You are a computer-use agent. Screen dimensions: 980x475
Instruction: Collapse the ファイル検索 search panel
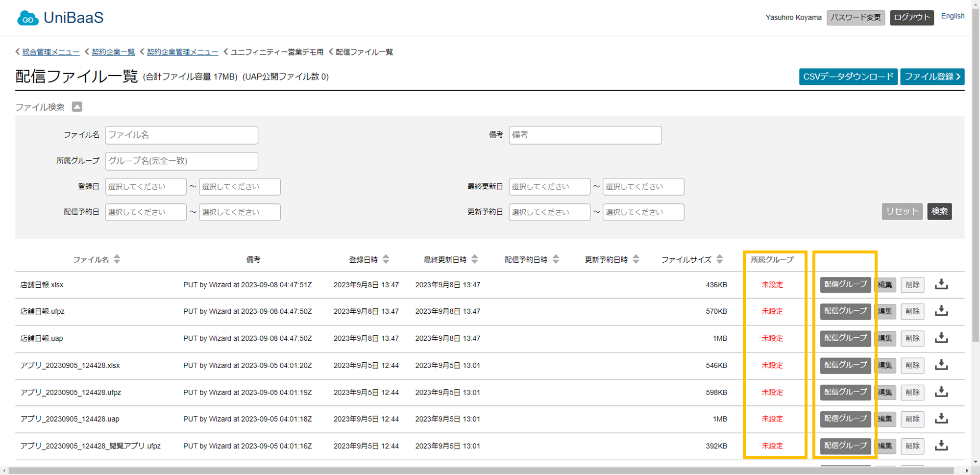[77, 107]
